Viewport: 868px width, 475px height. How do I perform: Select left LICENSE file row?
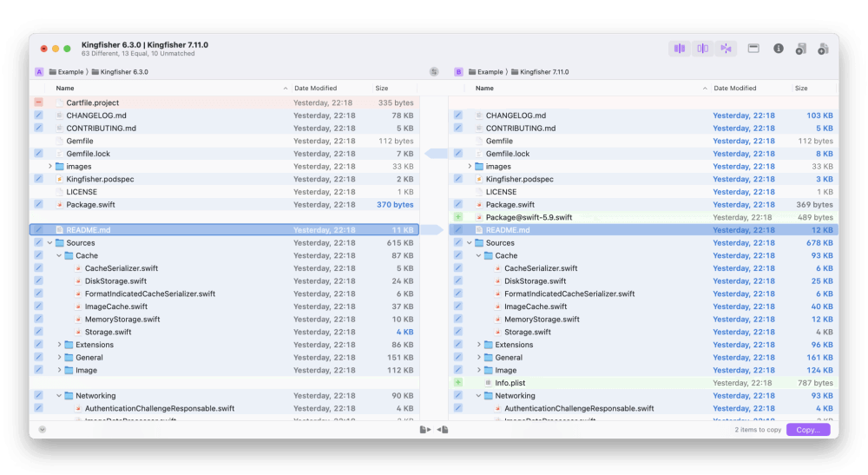(224, 192)
